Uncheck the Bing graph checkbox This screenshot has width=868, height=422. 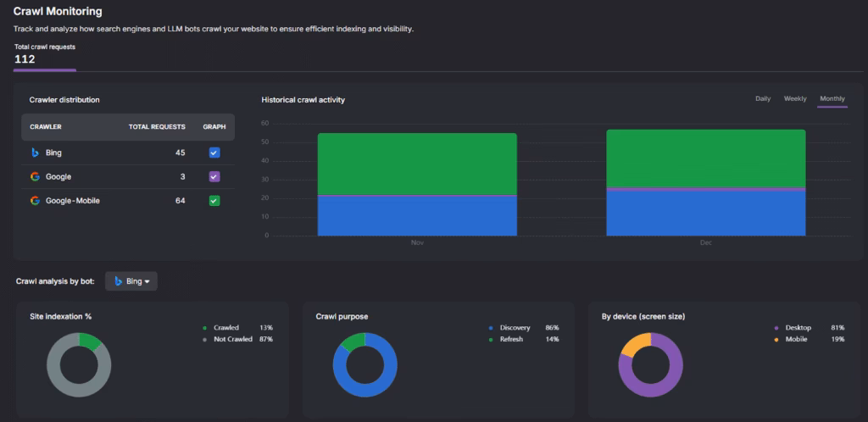[214, 153]
